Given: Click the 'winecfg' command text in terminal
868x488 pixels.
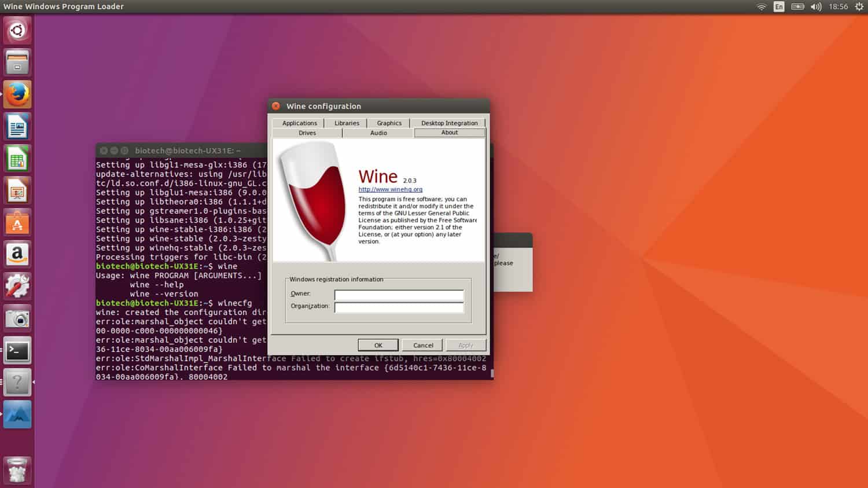Looking at the screenshot, I should click(235, 303).
